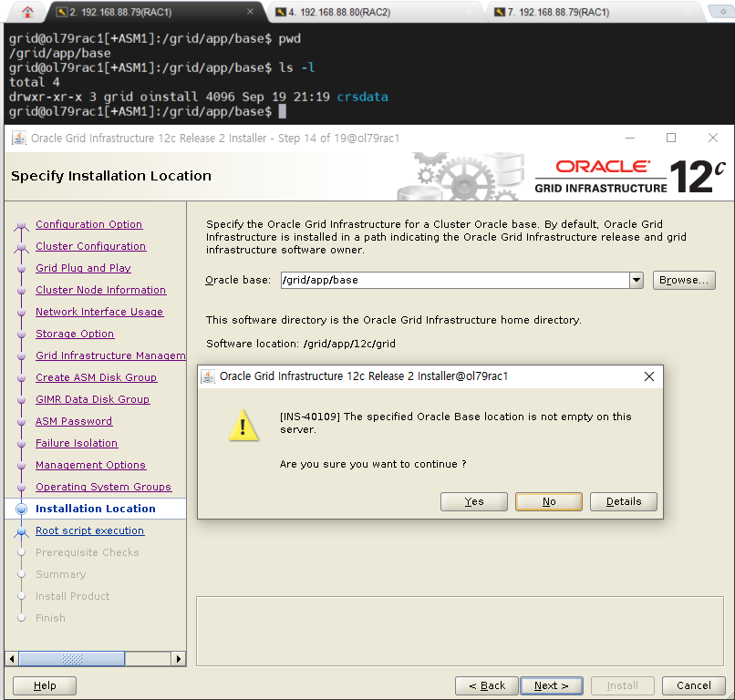Open Network Interface Usage step
The height and width of the screenshot is (700, 735).
99,312
